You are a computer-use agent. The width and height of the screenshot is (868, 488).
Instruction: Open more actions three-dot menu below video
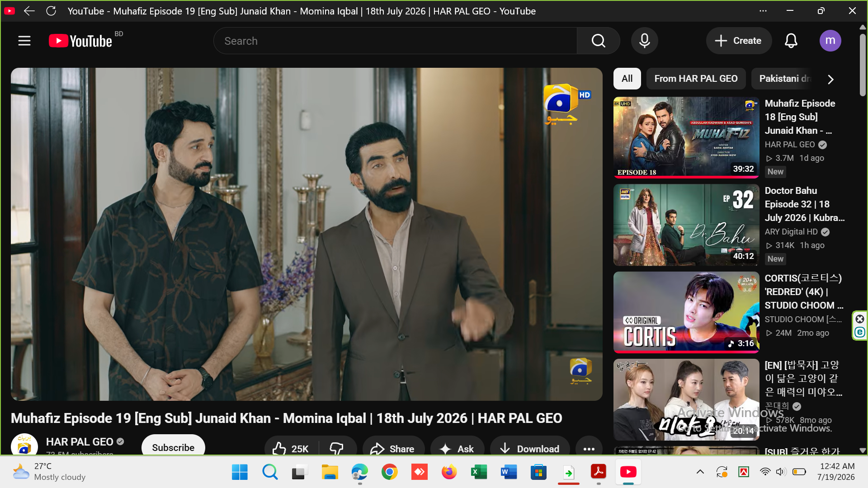[x=589, y=449]
